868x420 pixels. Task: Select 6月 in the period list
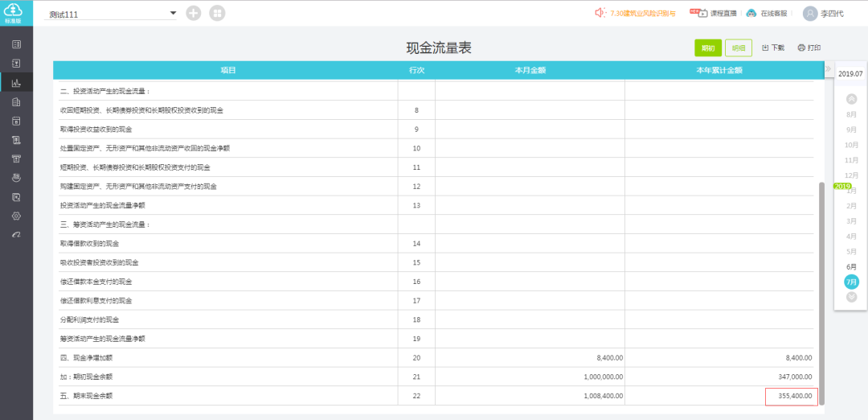851,266
